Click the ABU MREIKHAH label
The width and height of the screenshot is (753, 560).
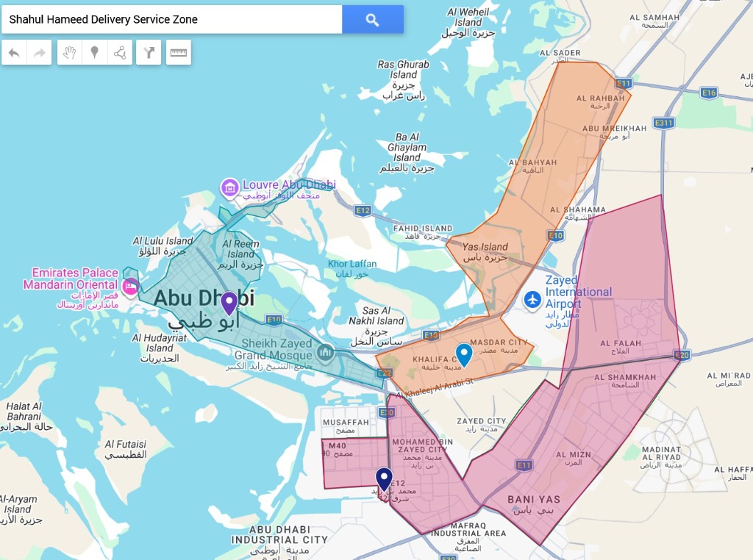[x=614, y=129]
